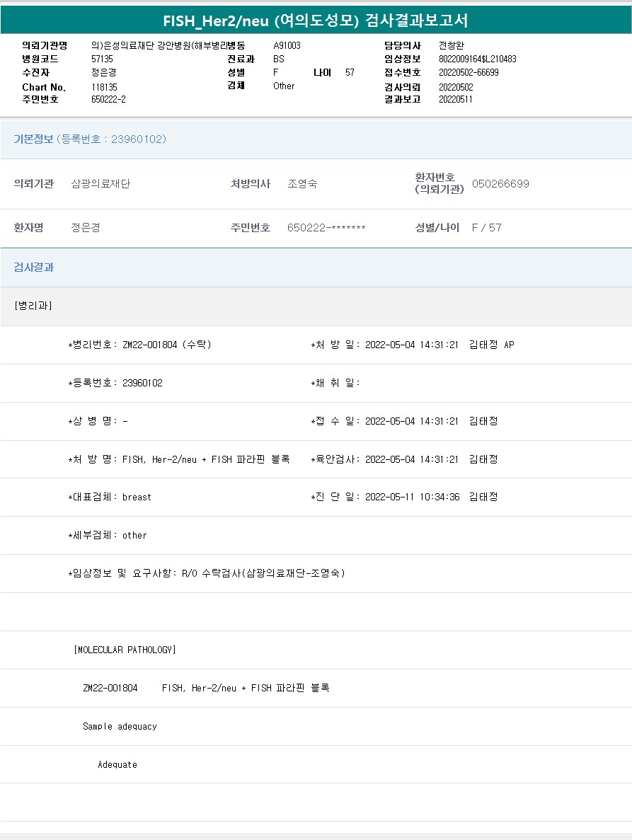Image resolution: width=632 pixels, height=840 pixels.
Task: Click the Sample adequacy label
Action: click(x=120, y=726)
